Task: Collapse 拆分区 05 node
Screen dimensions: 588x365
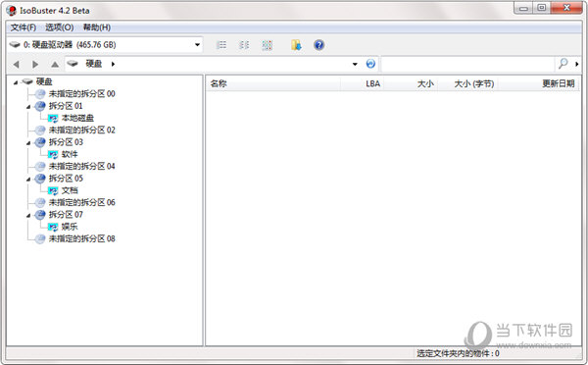Action: click(28, 180)
